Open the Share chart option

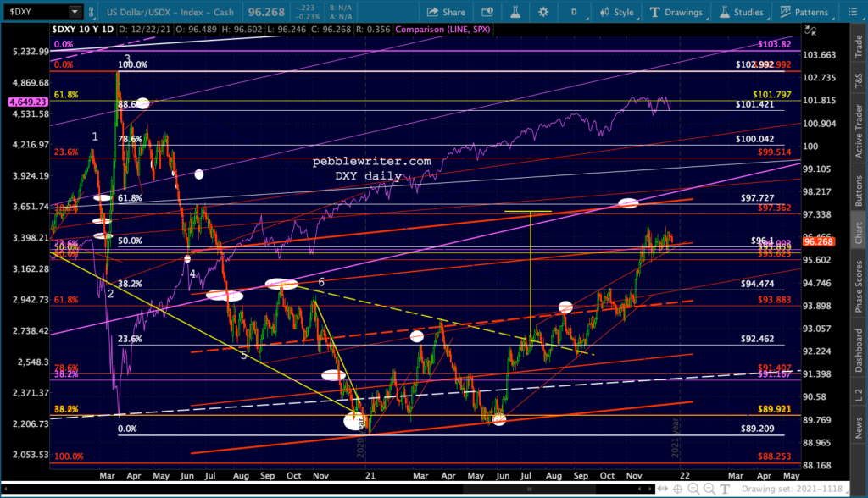click(x=446, y=12)
